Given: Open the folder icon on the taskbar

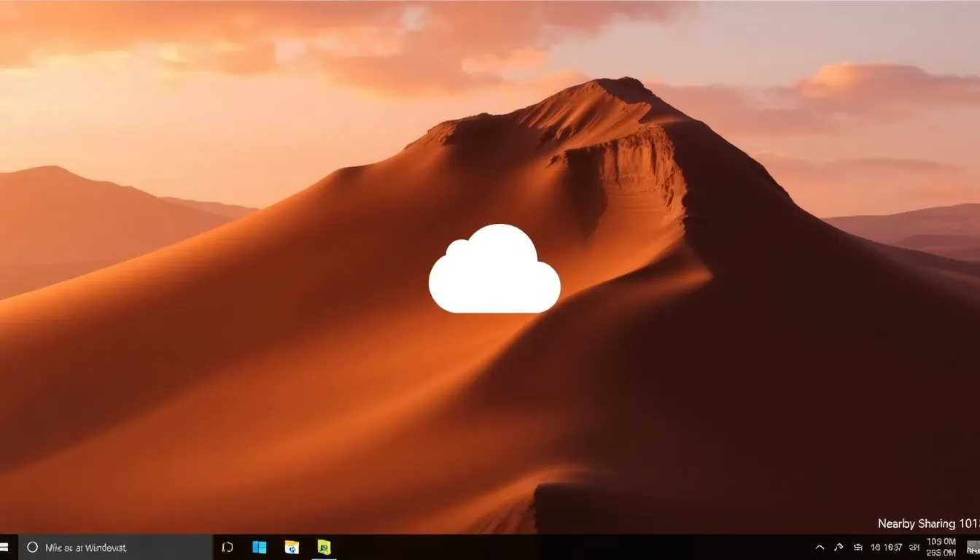Looking at the screenshot, I should point(292,547).
